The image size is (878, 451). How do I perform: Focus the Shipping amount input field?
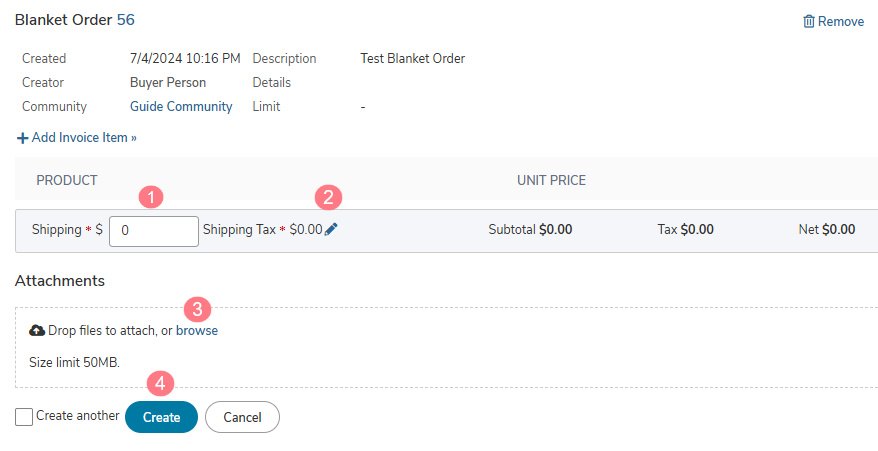(154, 231)
